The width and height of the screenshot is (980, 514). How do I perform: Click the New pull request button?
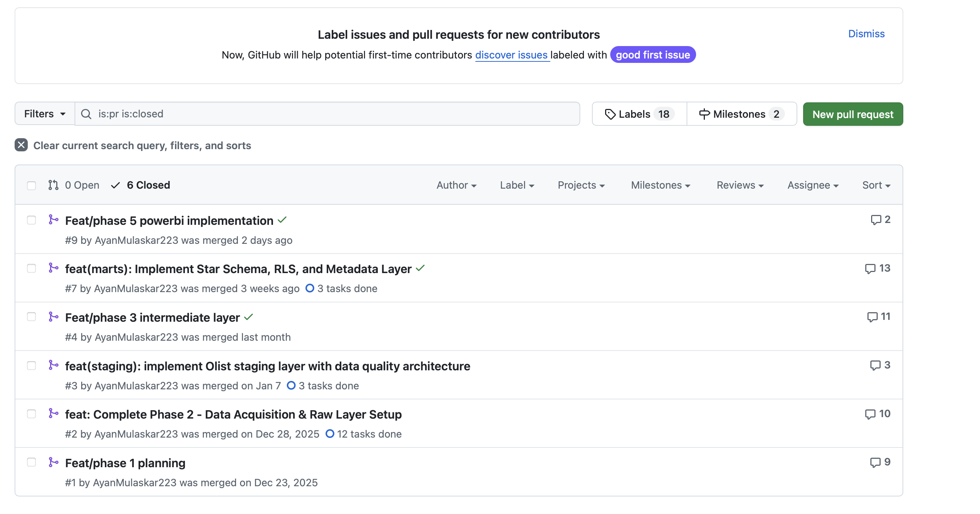tap(852, 114)
